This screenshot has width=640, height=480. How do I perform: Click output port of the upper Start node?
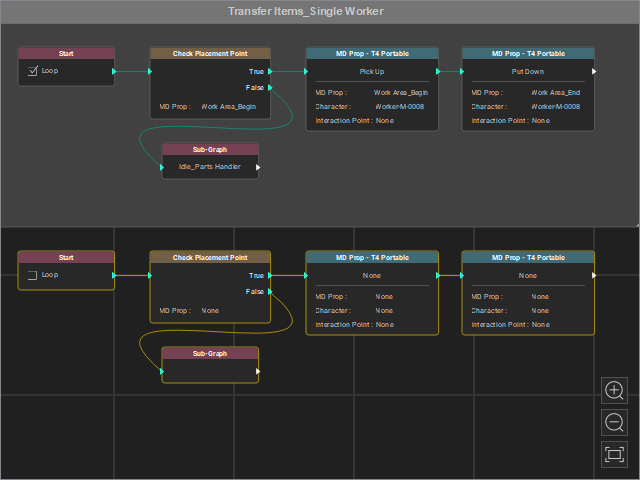click(x=114, y=71)
